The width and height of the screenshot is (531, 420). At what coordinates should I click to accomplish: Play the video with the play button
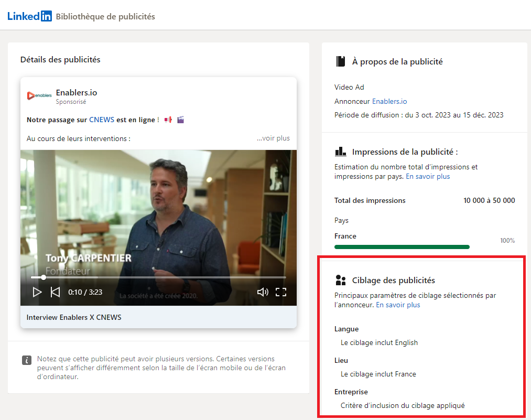click(37, 292)
